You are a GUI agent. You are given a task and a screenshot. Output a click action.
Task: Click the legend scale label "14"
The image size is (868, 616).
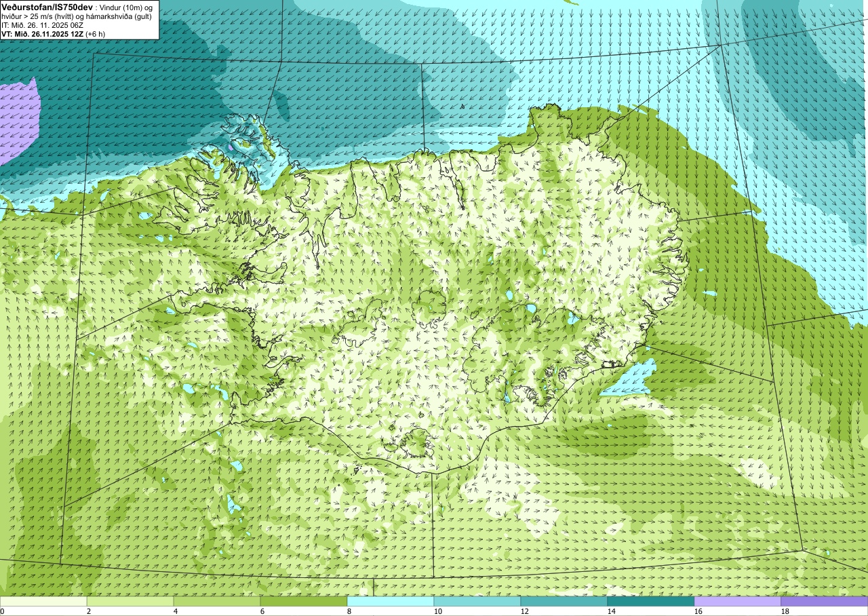tap(612, 611)
